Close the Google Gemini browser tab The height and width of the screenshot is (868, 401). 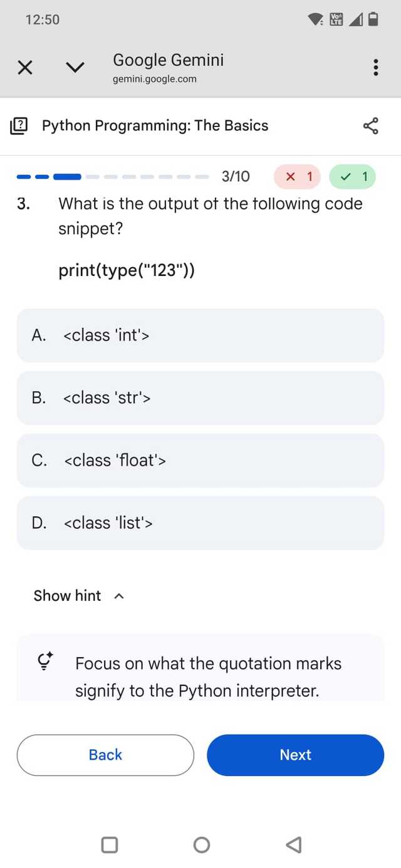pyautogui.click(x=25, y=68)
